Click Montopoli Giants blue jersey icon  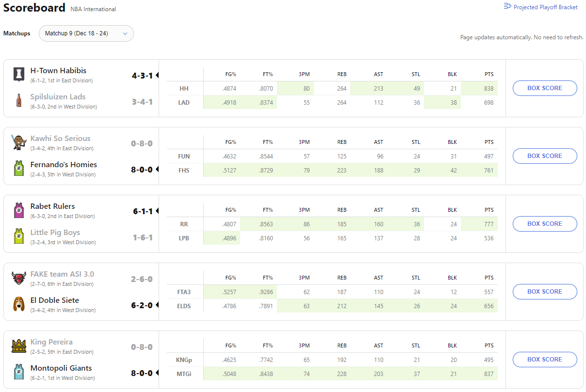[19, 372]
